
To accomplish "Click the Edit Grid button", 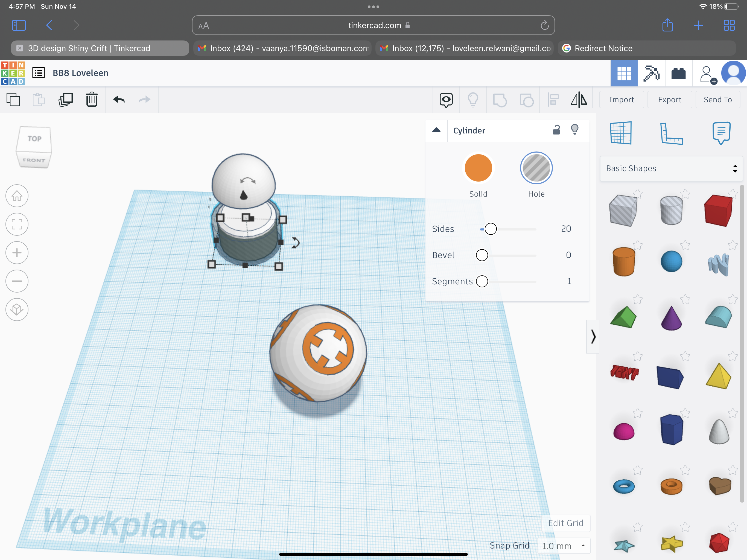I will pyautogui.click(x=566, y=523).
